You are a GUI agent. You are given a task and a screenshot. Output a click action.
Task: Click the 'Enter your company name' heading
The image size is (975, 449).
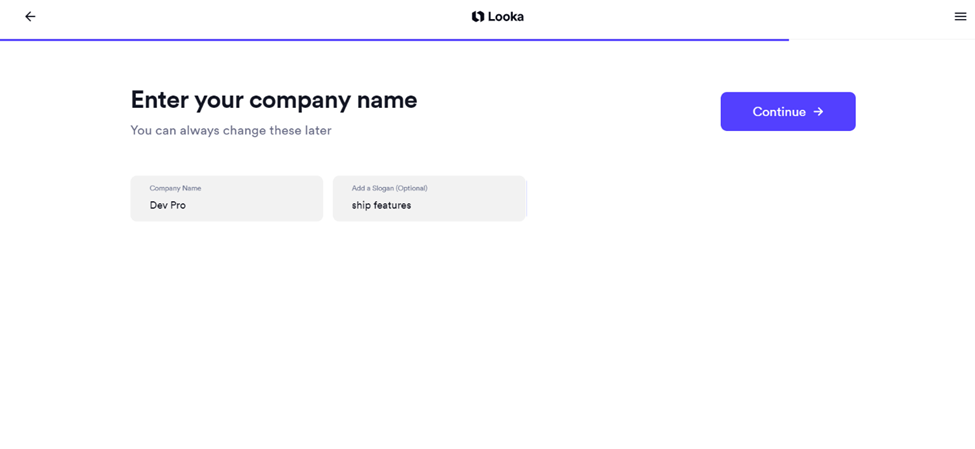274,100
